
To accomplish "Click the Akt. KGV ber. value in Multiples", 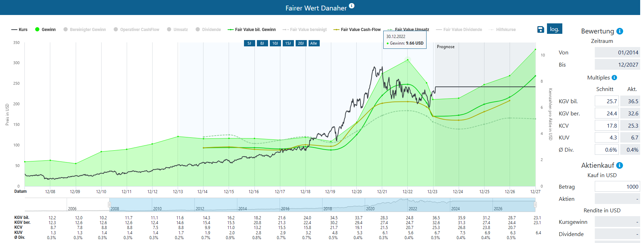I will (x=630, y=113).
